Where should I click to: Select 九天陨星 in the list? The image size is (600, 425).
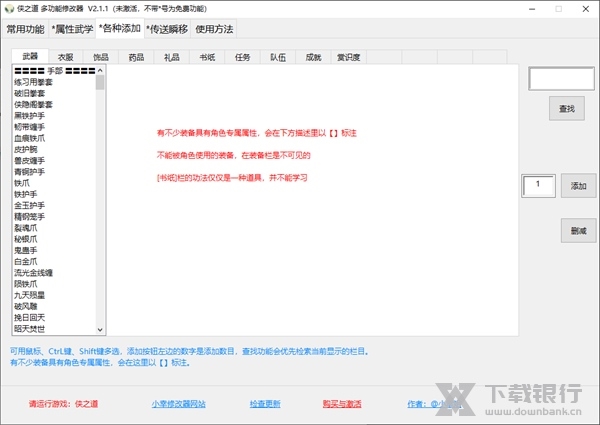point(54,295)
